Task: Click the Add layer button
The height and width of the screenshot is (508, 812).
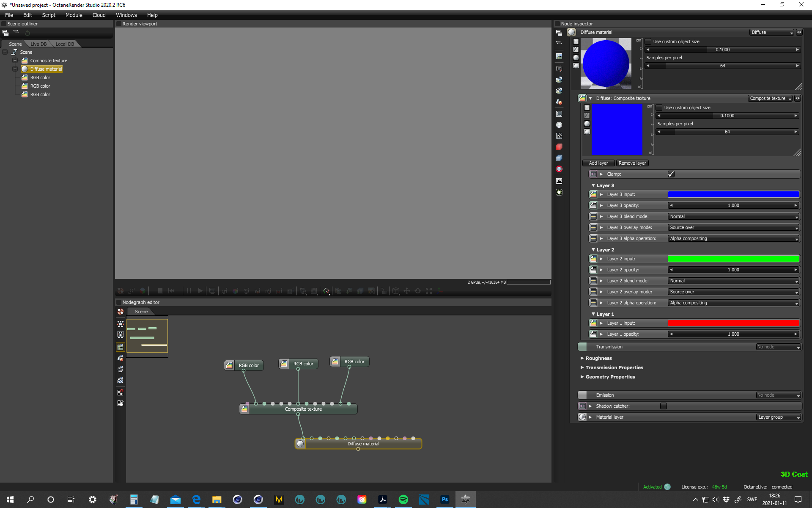Action: pos(598,163)
